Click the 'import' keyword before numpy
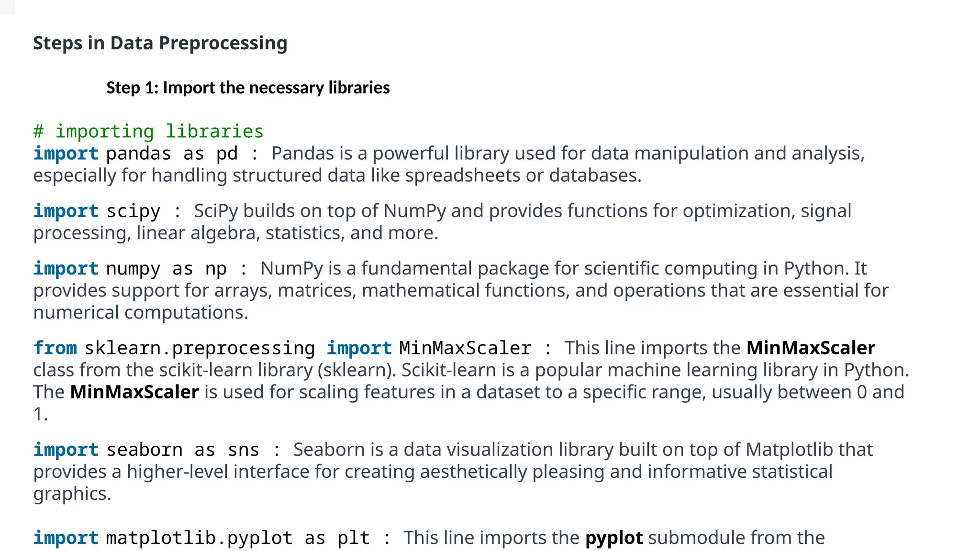The height and width of the screenshot is (551, 980). 66,268
